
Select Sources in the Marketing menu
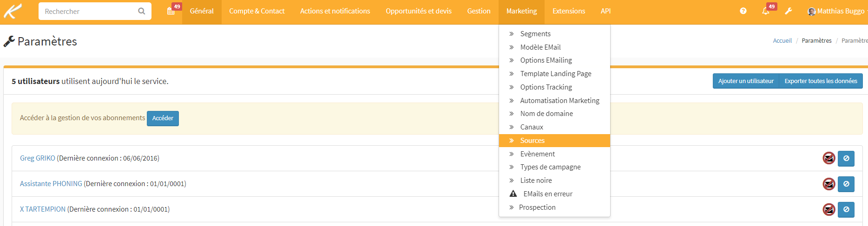(532, 141)
